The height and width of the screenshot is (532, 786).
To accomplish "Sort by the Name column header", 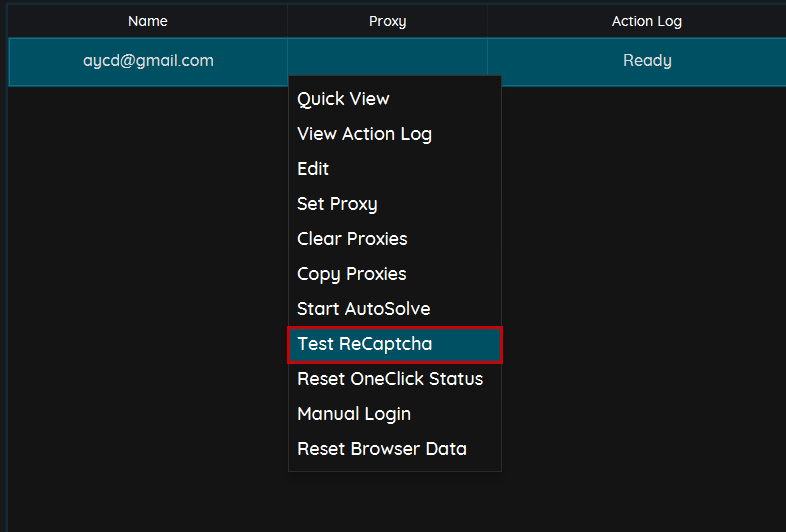I will (x=148, y=21).
